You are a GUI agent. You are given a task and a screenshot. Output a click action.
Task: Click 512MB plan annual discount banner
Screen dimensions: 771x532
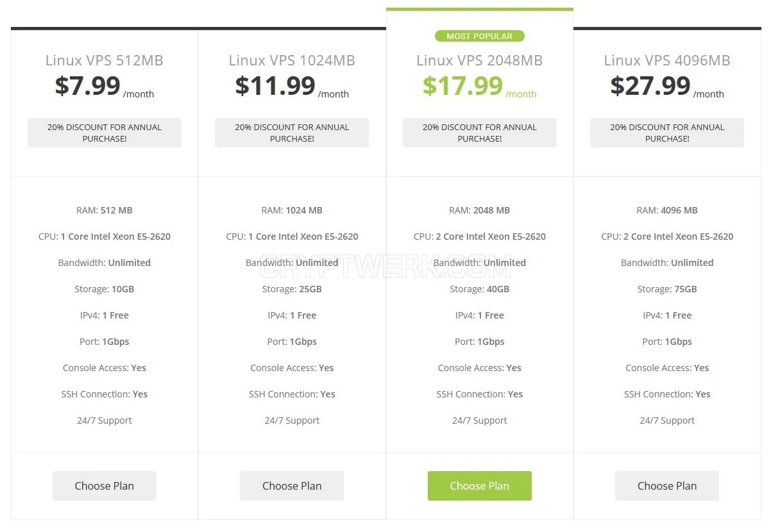[105, 133]
